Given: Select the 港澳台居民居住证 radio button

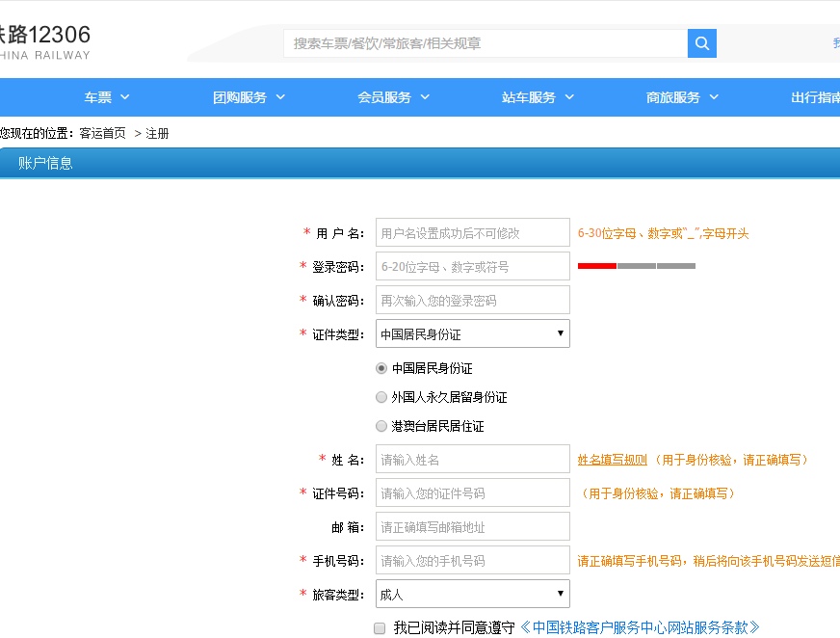Looking at the screenshot, I should click(381, 426).
